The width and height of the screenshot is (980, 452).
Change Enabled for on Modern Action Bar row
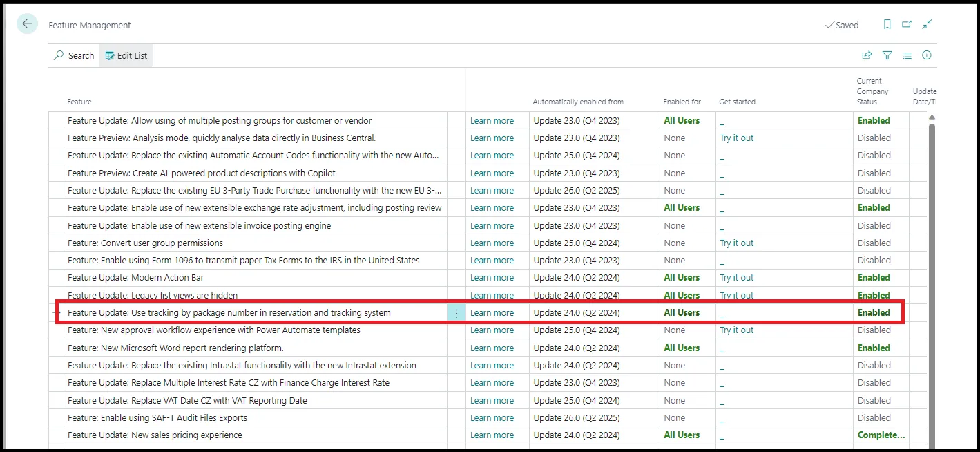682,278
